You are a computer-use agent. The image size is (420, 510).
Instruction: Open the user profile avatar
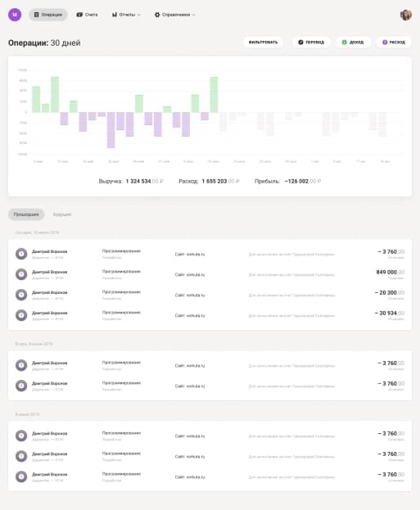406,15
